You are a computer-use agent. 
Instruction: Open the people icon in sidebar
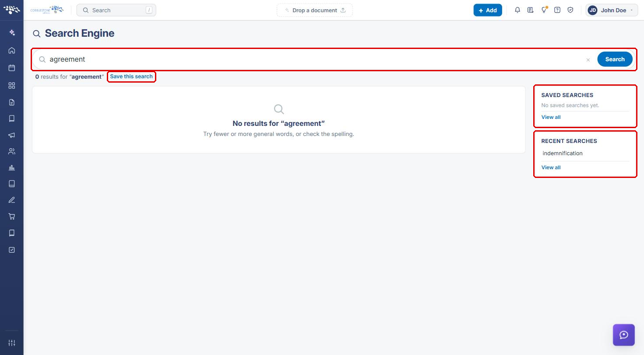12,152
